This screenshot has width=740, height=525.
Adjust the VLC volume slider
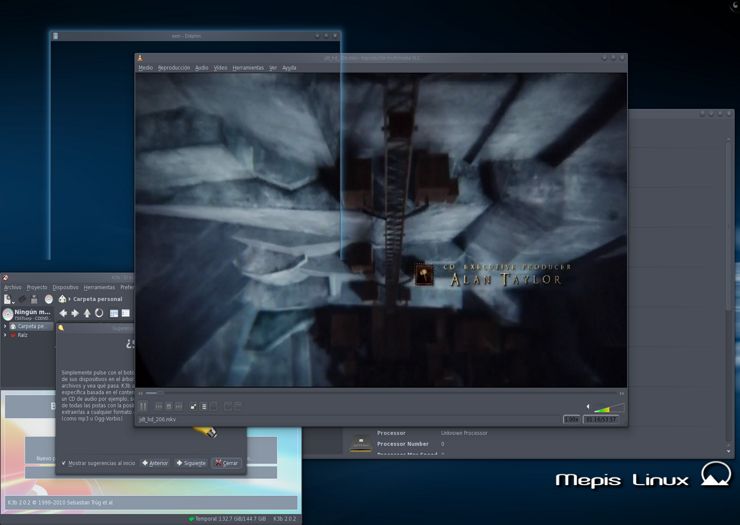(609, 408)
